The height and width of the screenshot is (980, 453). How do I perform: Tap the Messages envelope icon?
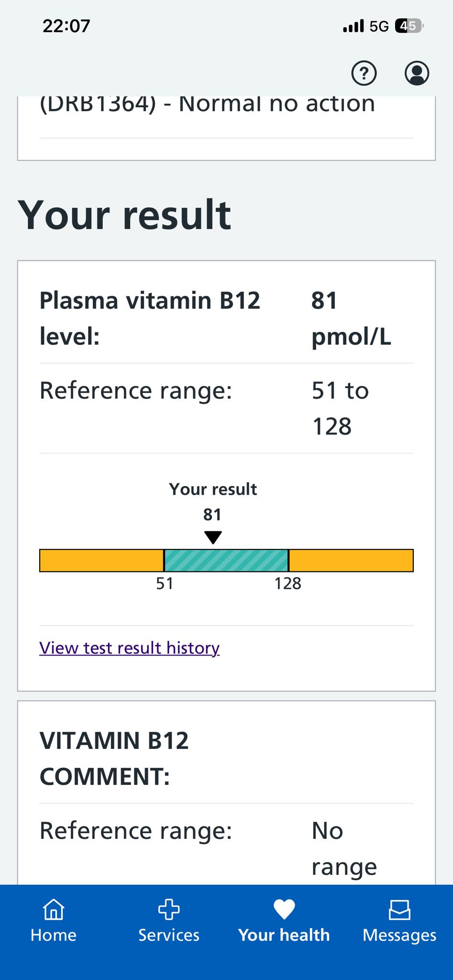[399, 910]
